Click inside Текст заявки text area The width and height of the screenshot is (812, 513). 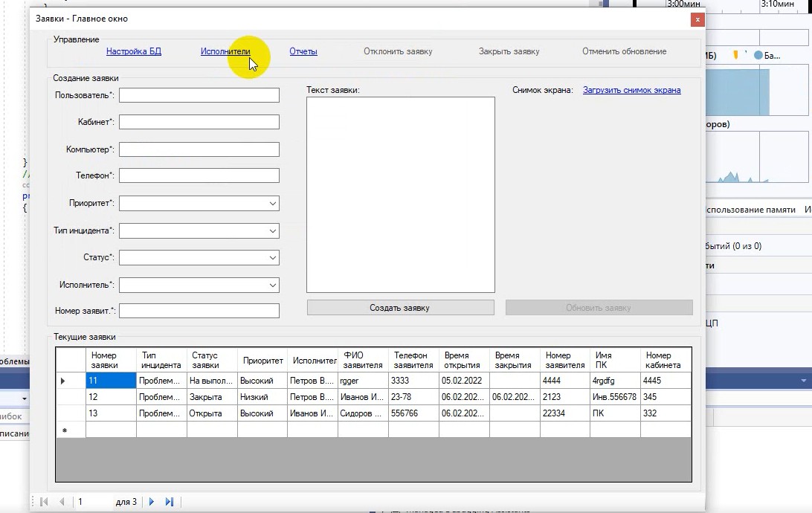point(400,195)
